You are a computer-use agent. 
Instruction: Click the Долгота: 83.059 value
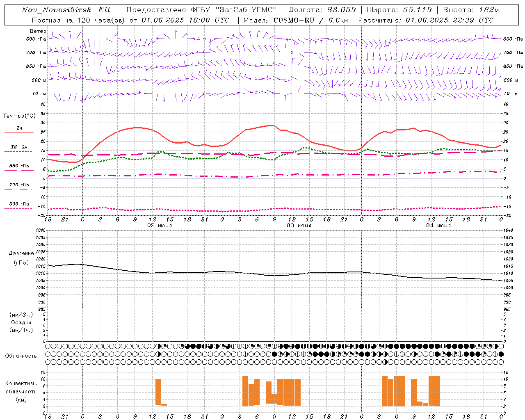coord(322,10)
